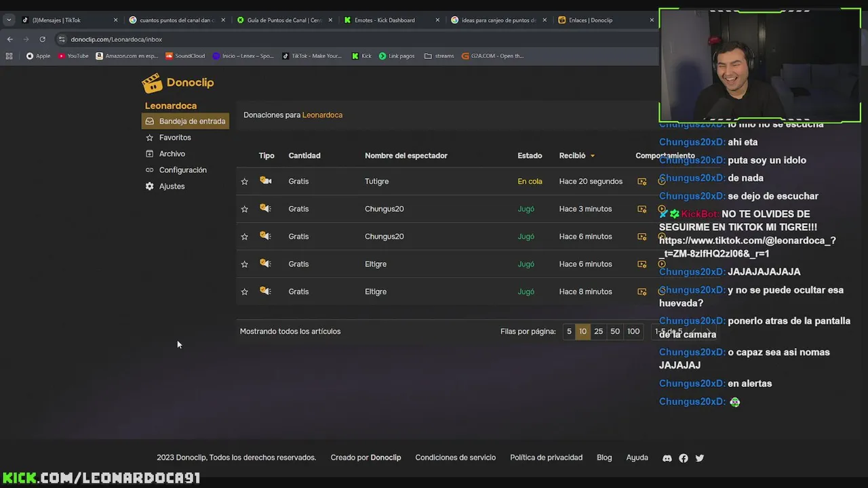The image size is (868, 488).
Task: Click Hace 8 minutos cell
Action: pos(585,292)
